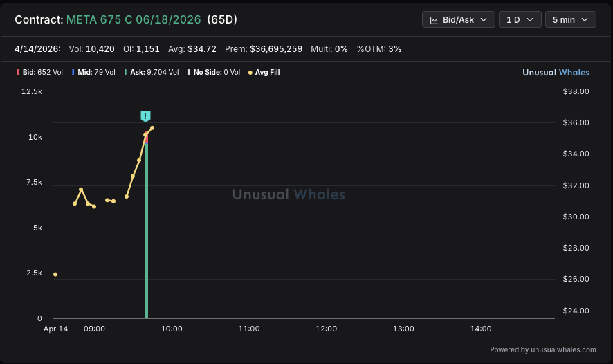Open the 1 D range dropdown
This screenshot has width=613, height=364.
tap(520, 19)
